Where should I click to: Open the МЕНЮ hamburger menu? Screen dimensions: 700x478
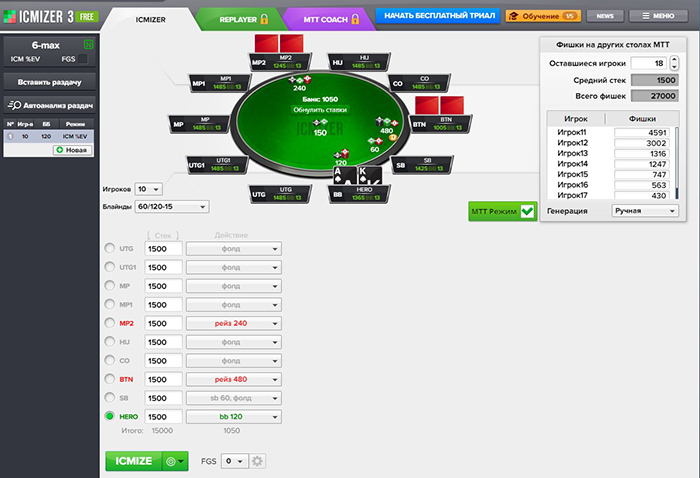click(x=658, y=16)
